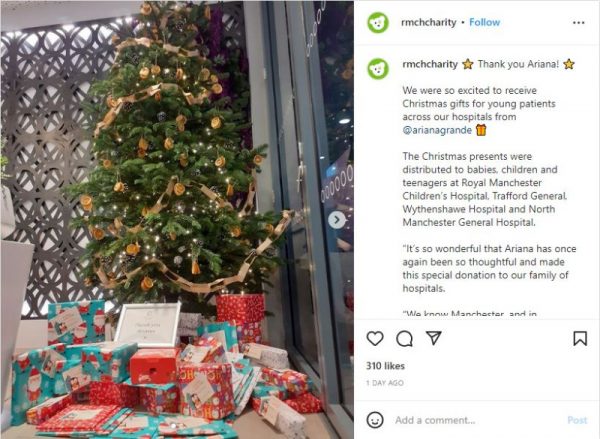Screen dimensions: 600x439
Task: Share post with paper plane icon
Action: click(x=434, y=338)
